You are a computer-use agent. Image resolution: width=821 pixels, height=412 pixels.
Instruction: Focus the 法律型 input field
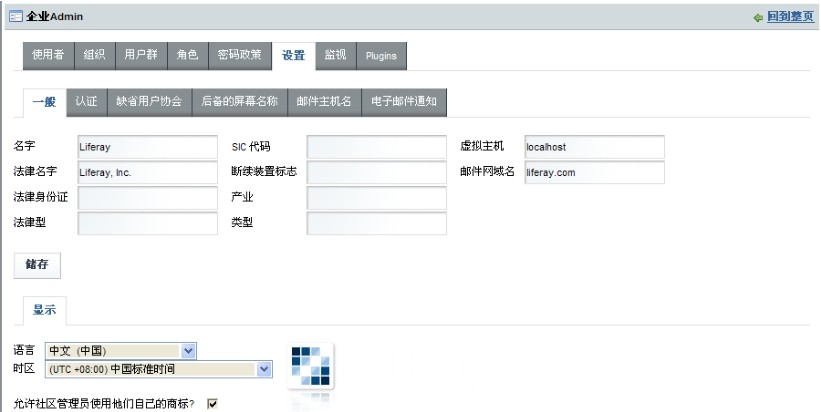148,223
